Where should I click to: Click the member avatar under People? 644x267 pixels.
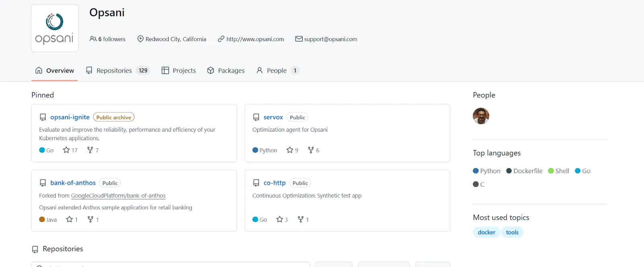click(x=481, y=116)
